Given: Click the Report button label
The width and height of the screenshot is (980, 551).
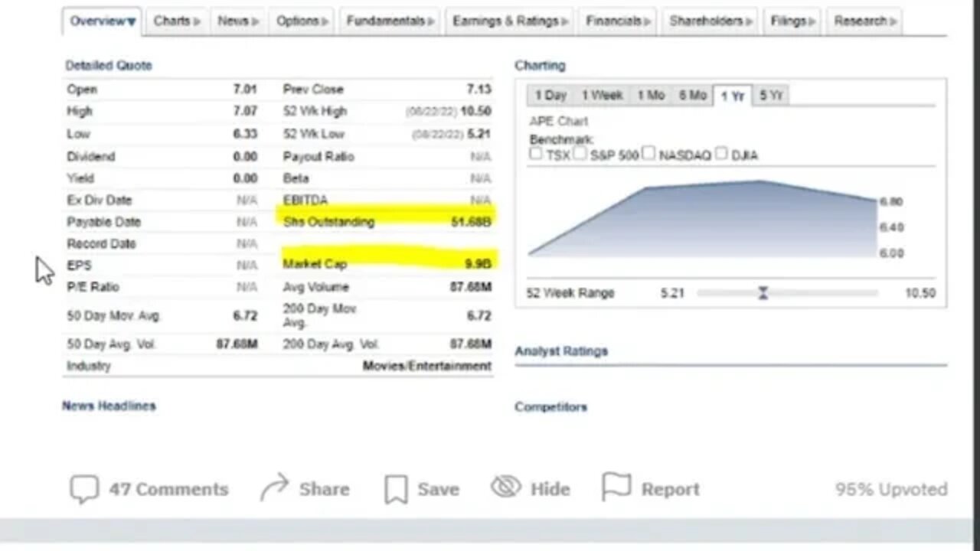Looking at the screenshot, I should pos(671,489).
